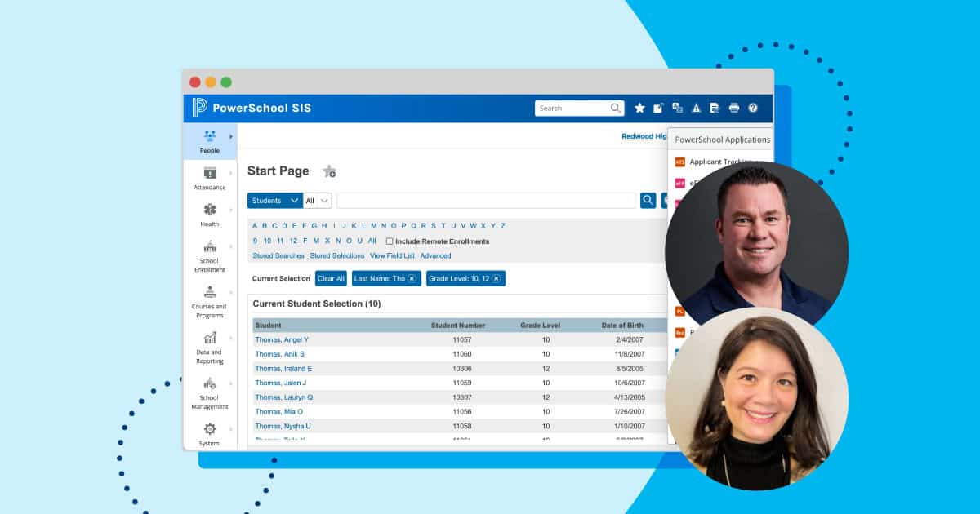Open the Students dropdown
The height and width of the screenshot is (514, 980).
[x=274, y=200]
